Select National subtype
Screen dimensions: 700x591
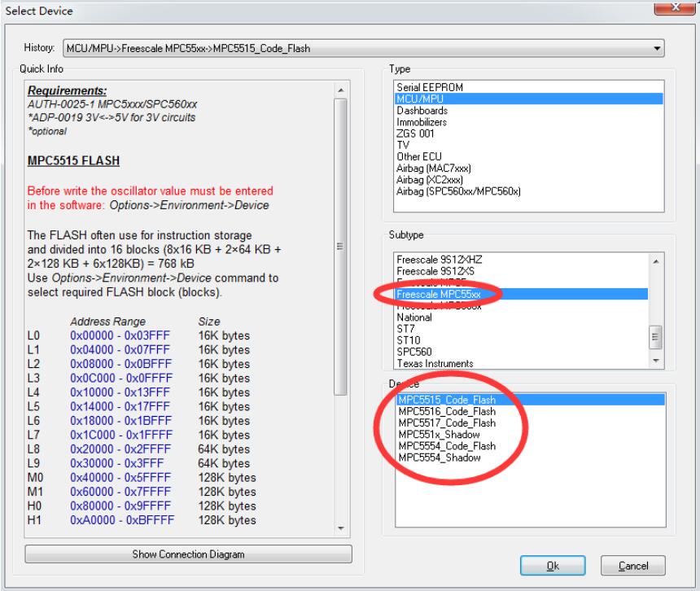point(522,317)
